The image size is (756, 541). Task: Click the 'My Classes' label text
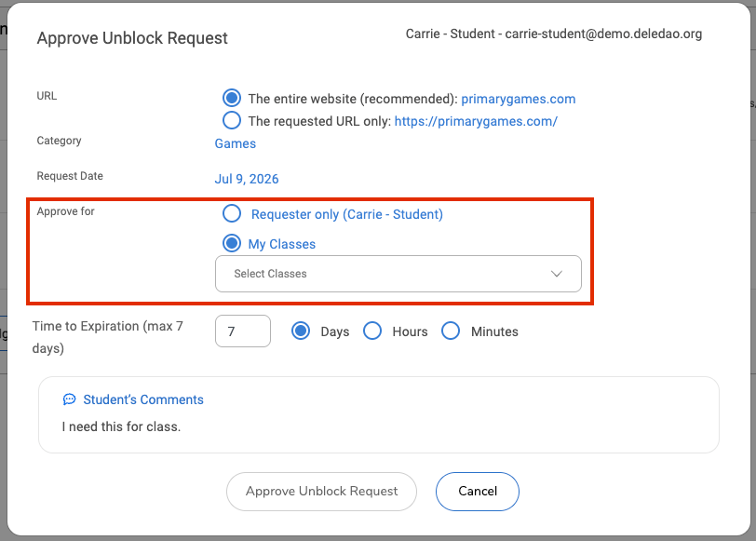click(282, 244)
